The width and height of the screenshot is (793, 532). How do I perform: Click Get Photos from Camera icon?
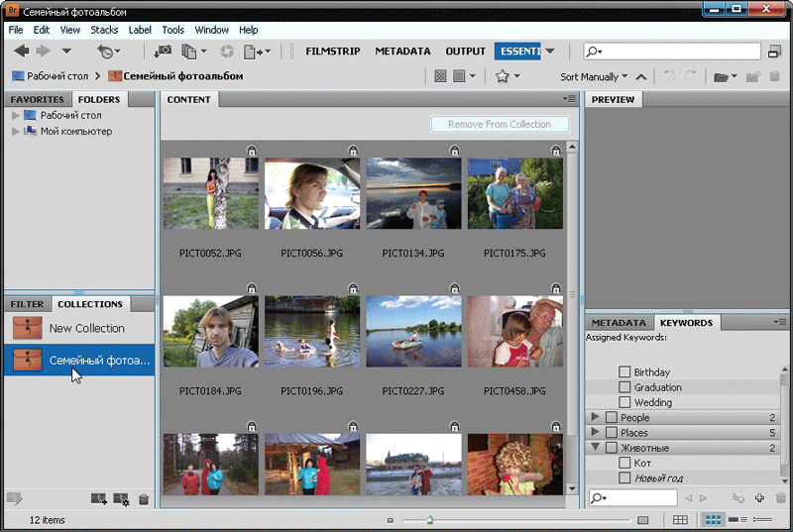(163, 51)
